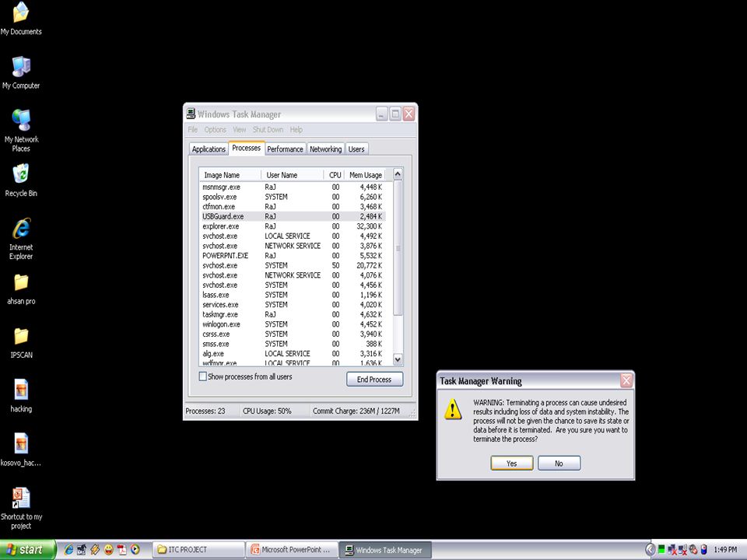Viewport: 747px width, 560px height.
Task: Open My Documents desktop icon
Action: (x=21, y=19)
